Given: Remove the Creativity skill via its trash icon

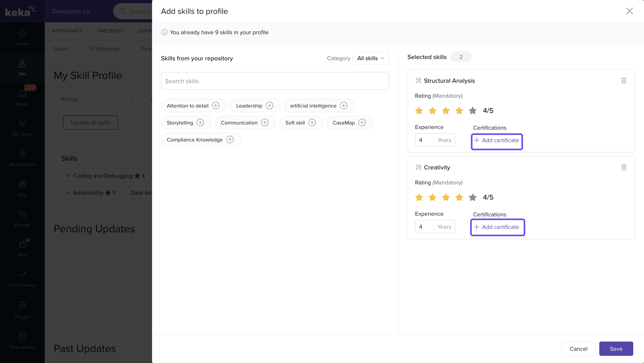Looking at the screenshot, I should [623, 167].
